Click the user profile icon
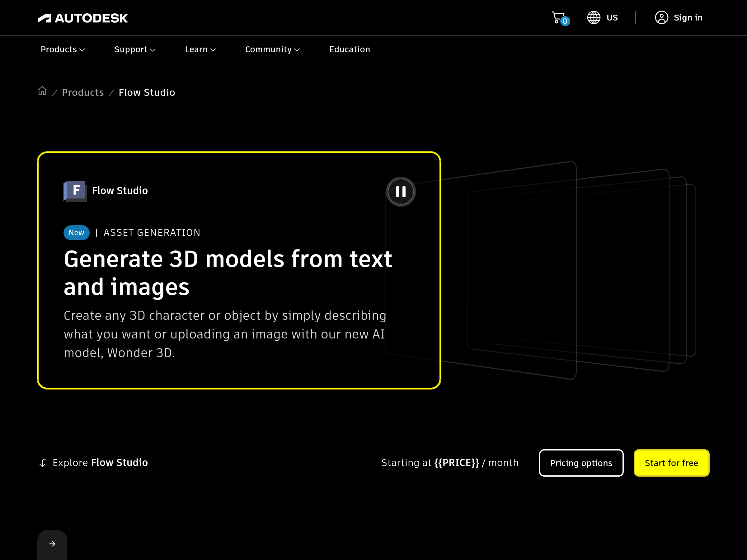 (661, 17)
